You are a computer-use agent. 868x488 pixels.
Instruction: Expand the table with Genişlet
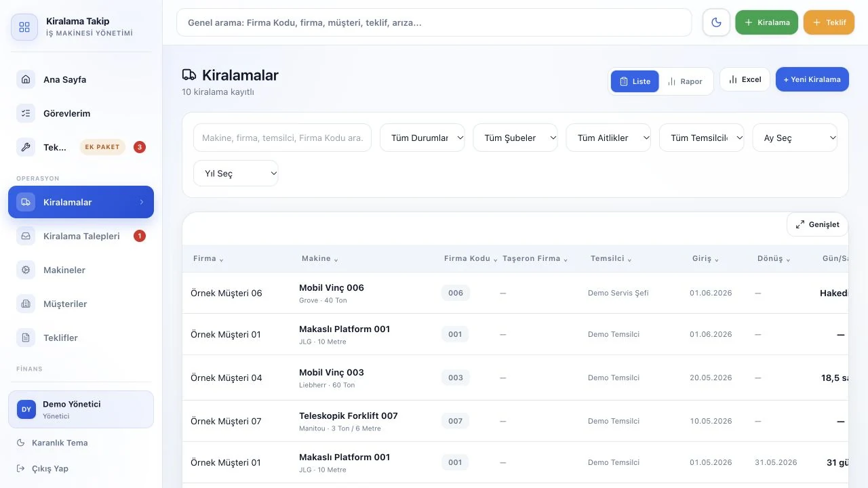817,224
